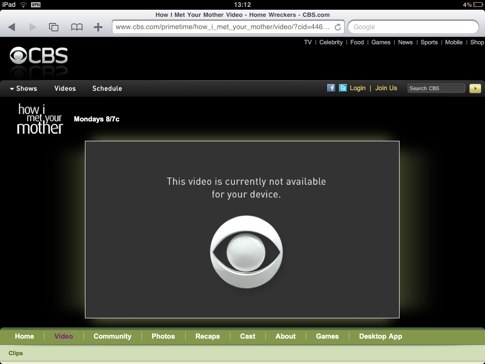
Task: Tap the Safari back arrow
Action: (12, 27)
